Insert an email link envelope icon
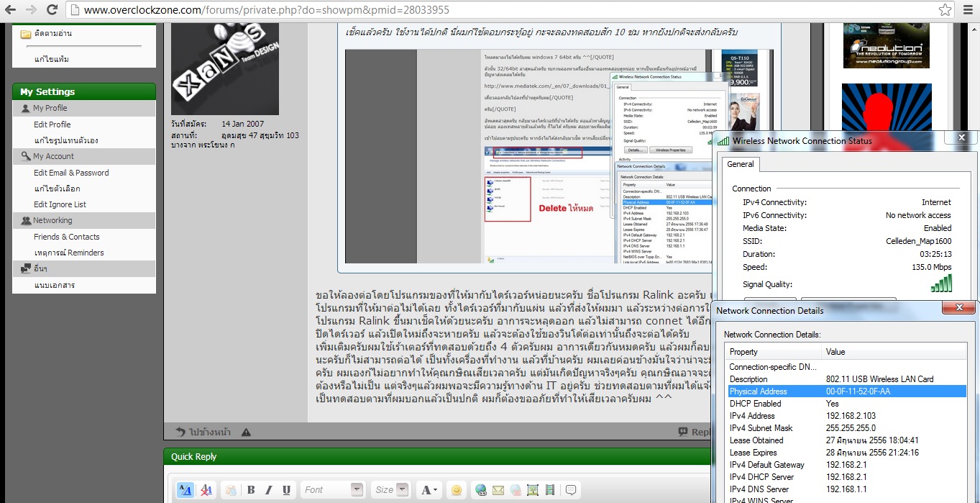Viewport: 980px width, 503px height. point(498,490)
